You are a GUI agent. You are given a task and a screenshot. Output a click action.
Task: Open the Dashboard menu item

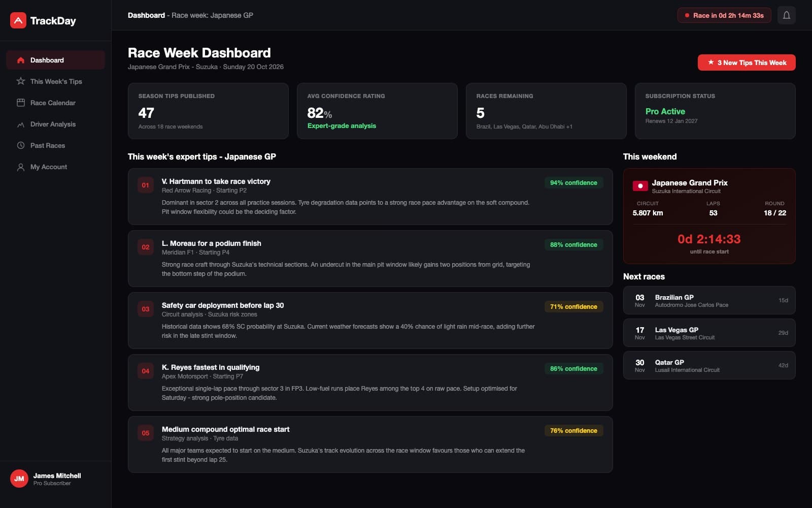[x=55, y=60]
